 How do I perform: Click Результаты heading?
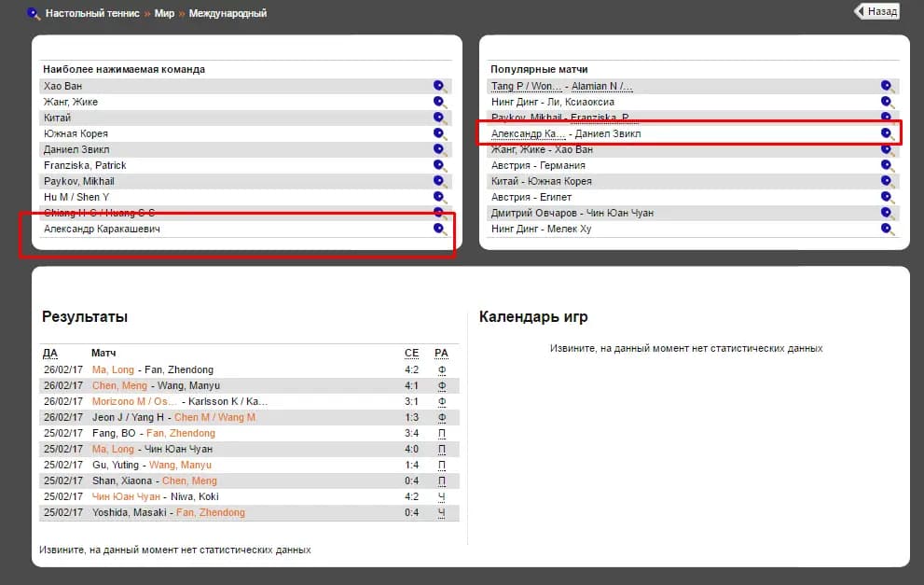(x=85, y=316)
